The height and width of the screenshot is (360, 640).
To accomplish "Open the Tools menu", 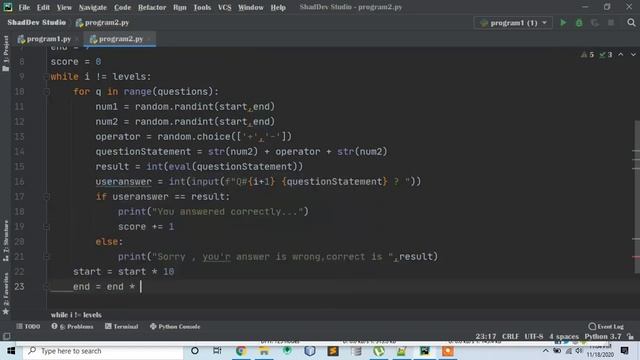I will click(x=202, y=7).
